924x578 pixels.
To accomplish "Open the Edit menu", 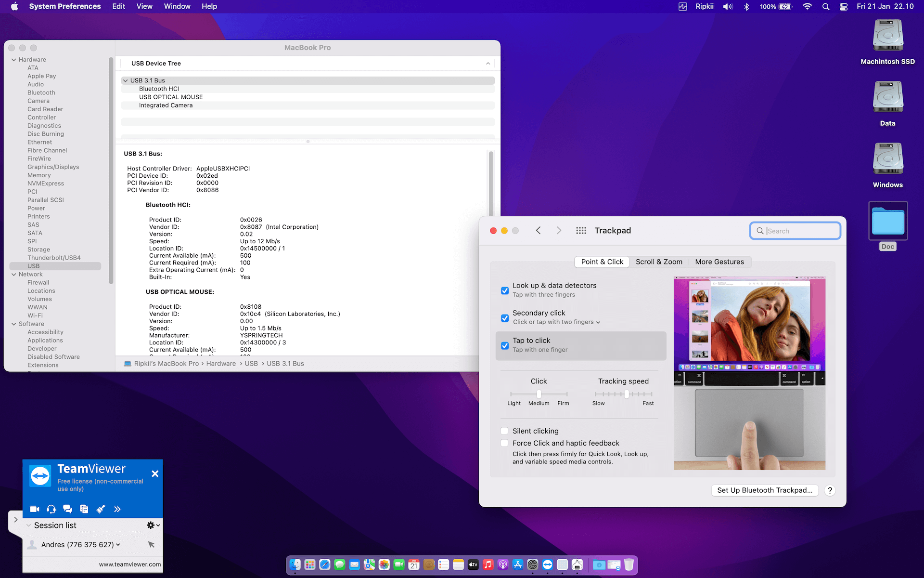I will 118,6.
